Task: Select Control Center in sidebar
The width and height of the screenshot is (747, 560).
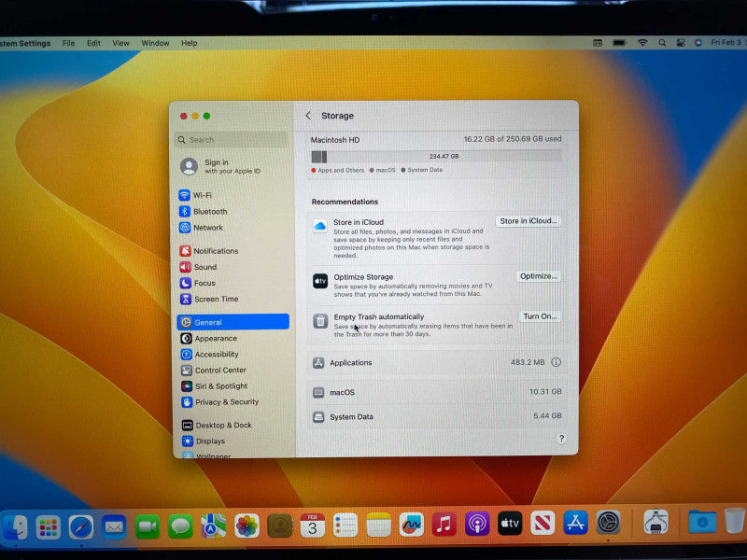Action: [x=214, y=370]
